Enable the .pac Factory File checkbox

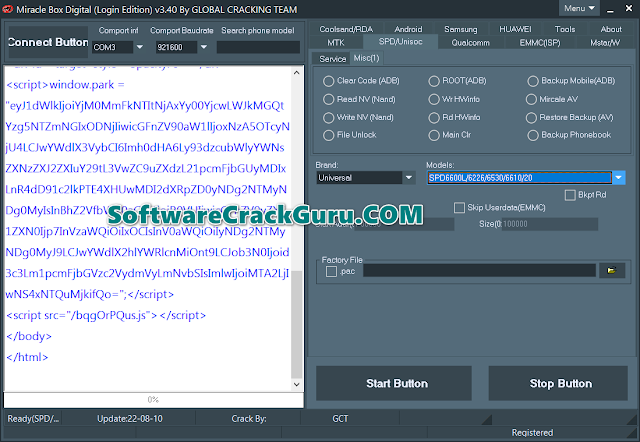tap(331, 271)
